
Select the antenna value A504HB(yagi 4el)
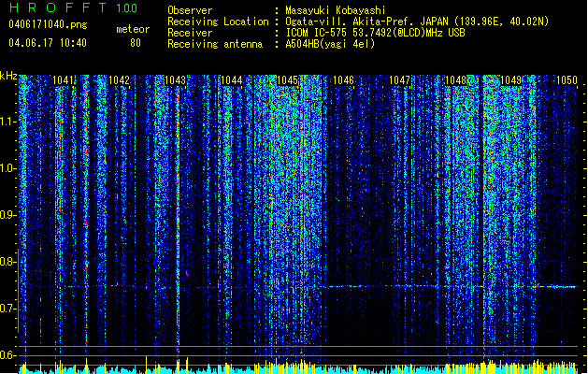(330, 44)
